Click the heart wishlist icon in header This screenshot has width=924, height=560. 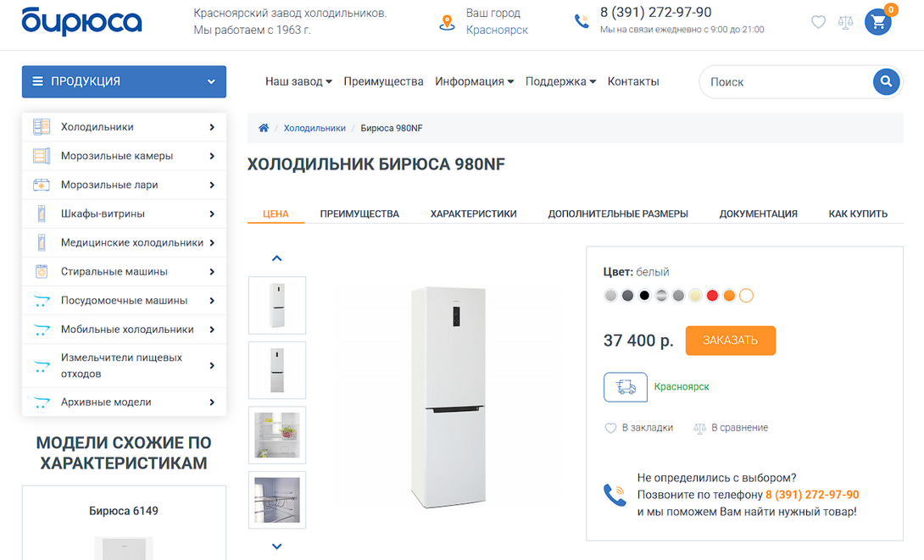[818, 22]
